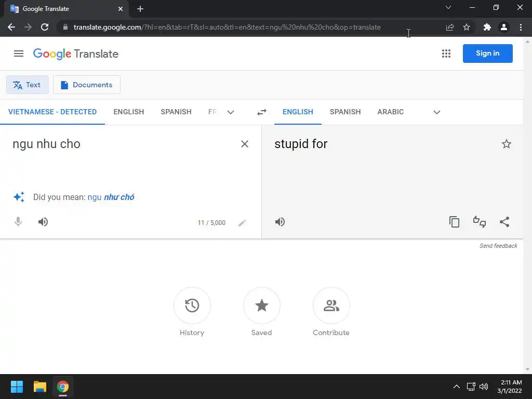
Task: Copy the translation to clipboard
Action: 454,222
